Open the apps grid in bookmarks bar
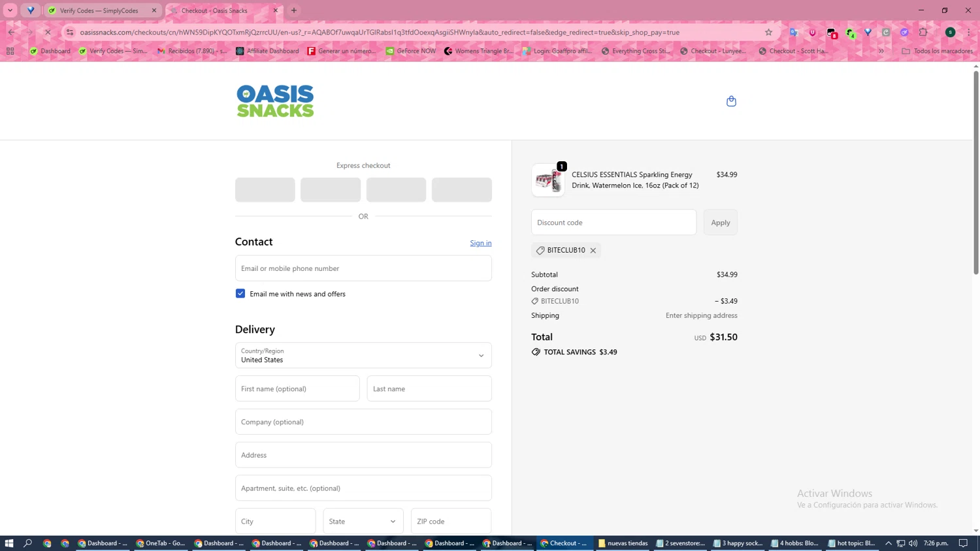980x551 pixels. (x=10, y=51)
